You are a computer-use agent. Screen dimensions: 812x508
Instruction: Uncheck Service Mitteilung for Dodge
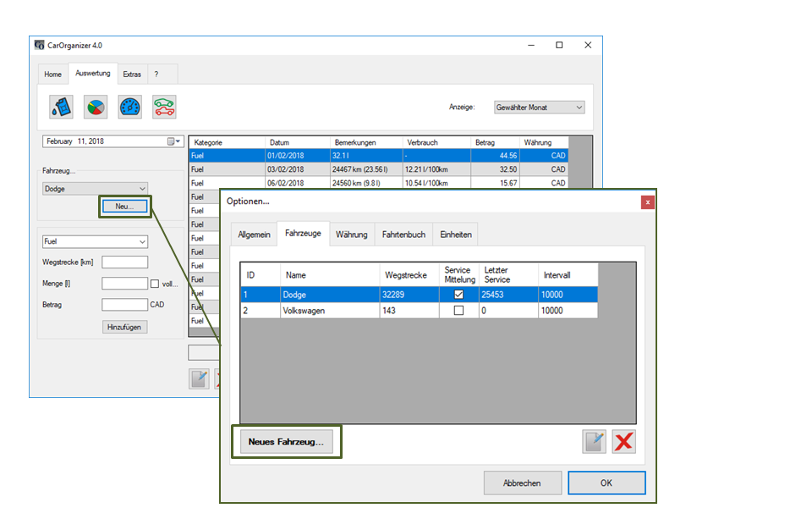pos(458,295)
